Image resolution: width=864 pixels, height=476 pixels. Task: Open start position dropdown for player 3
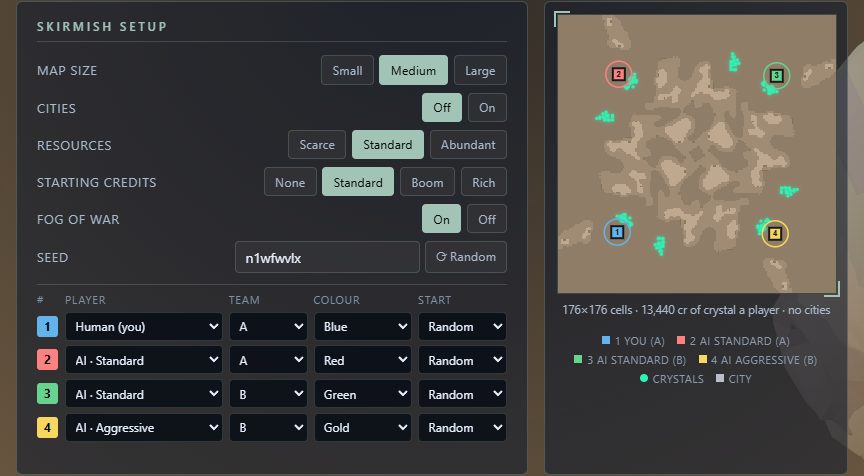click(462, 394)
